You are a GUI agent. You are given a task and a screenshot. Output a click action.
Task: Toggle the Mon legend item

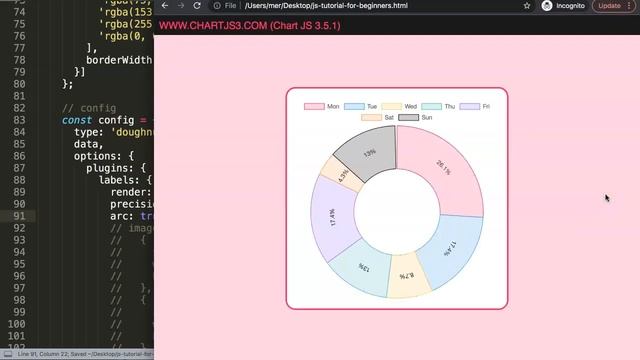click(321, 107)
